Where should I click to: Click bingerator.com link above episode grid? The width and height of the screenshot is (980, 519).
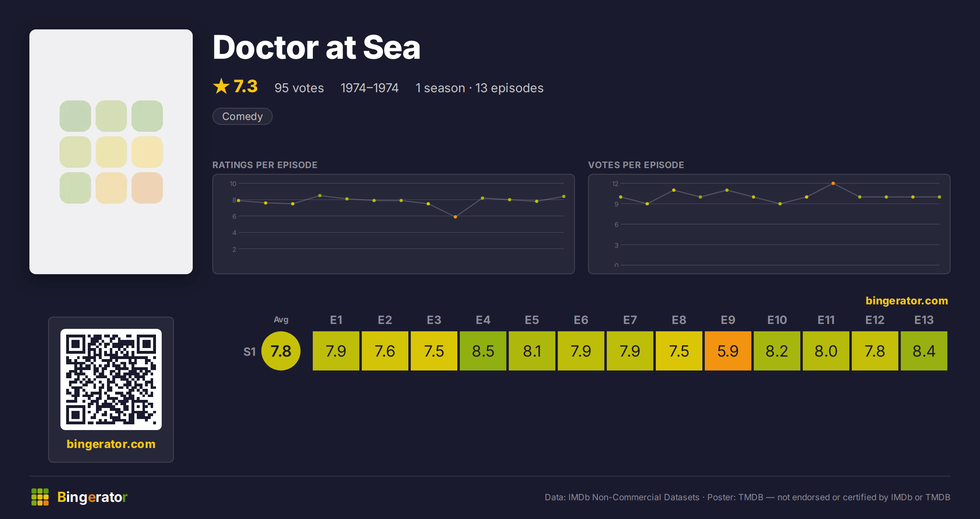pos(906,301)
